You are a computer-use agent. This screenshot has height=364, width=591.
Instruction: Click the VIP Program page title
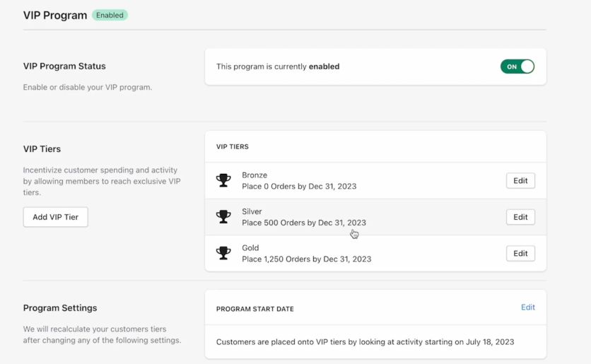55,15
